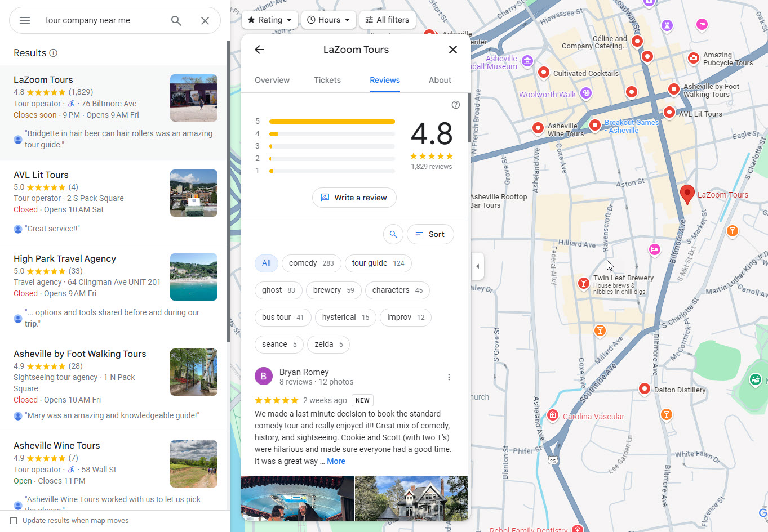Filter reviews by improv chip
The width and height of the screenshot is (768, 532).
406,318
